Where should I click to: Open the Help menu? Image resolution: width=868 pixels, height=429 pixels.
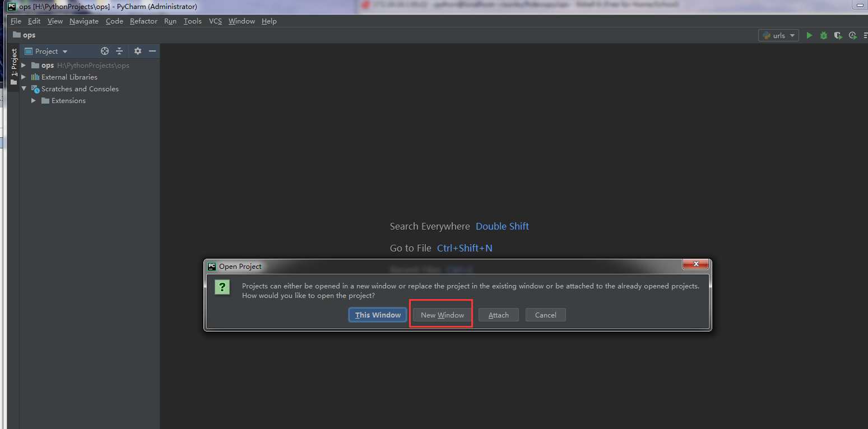[x=269, y=21]
